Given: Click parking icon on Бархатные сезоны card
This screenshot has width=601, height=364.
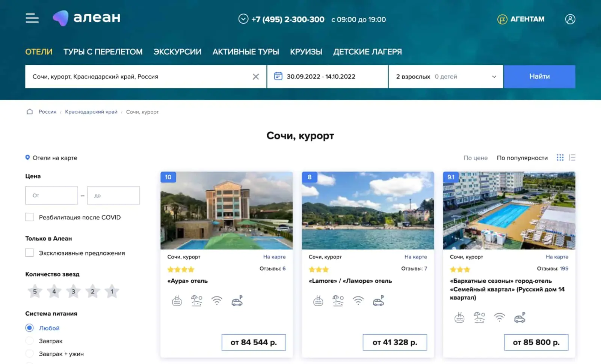Looking at the screenshot, I should [x=519, y=318].
